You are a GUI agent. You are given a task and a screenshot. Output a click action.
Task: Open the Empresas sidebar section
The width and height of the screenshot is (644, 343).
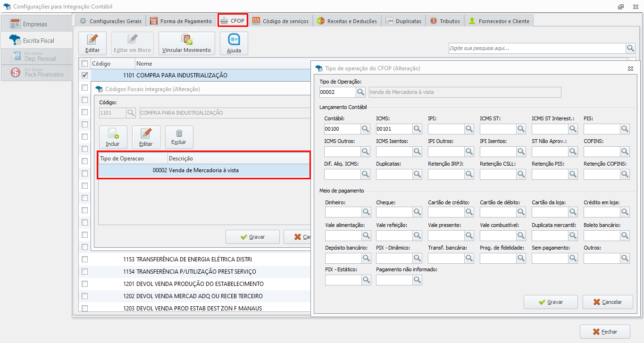point(37,24)
